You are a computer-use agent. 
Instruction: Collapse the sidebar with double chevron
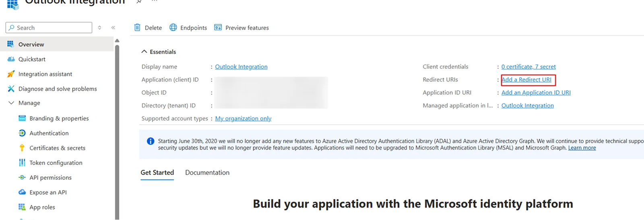pos(113,27)
